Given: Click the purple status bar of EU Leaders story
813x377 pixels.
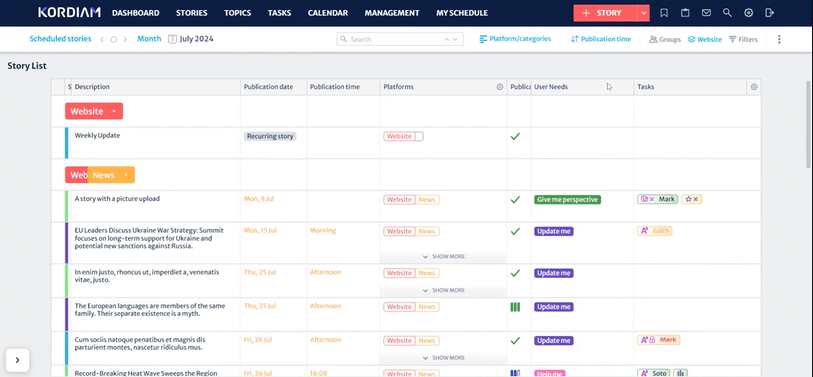Looking at the screenshot, I should [66, 243].
